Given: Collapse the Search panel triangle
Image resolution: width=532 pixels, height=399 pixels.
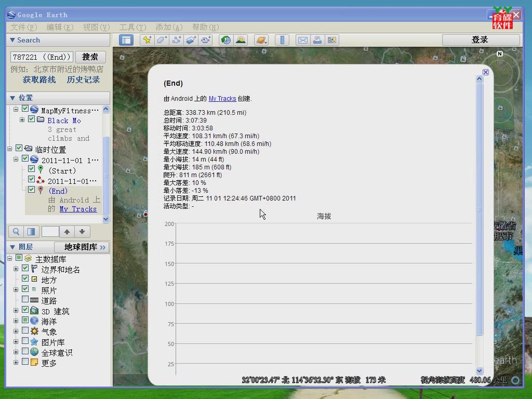Looking at the screenshot, I should point(12,40).
